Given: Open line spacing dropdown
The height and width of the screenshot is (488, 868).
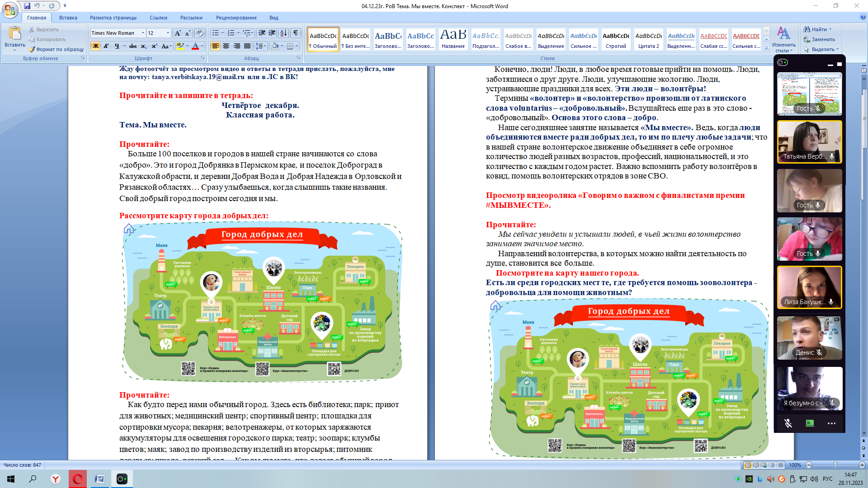Looking at the screenshot, I should pyautogui.click(x=261, y=46).
